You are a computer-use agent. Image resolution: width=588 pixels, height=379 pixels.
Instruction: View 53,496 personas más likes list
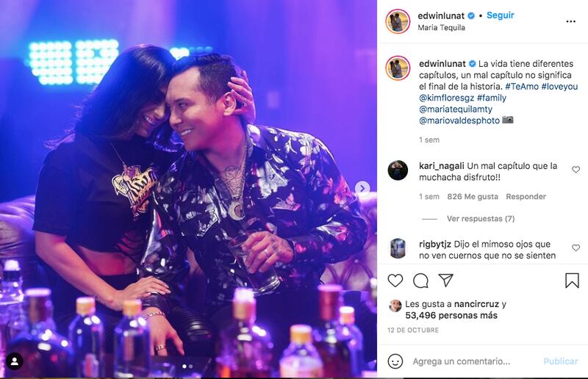coord(451,316)
